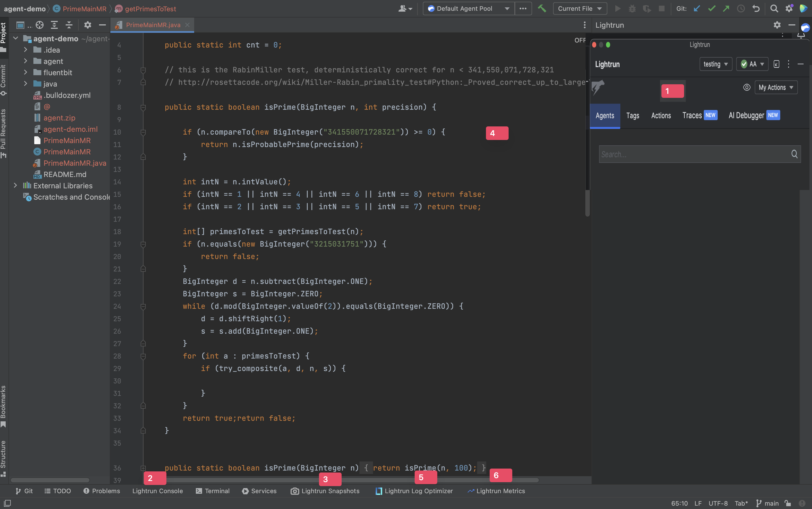Image resolution: width=812 pixels, height=509 pixels.
Task: Toggle fold marker on line 24 while loop
Action: pyautogui.click(x=143, y=306)
